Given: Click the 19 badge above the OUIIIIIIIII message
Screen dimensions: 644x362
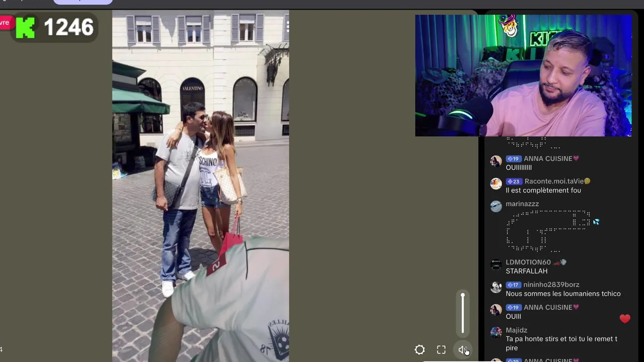Looking at the screenshot, I should coord(513,159).
